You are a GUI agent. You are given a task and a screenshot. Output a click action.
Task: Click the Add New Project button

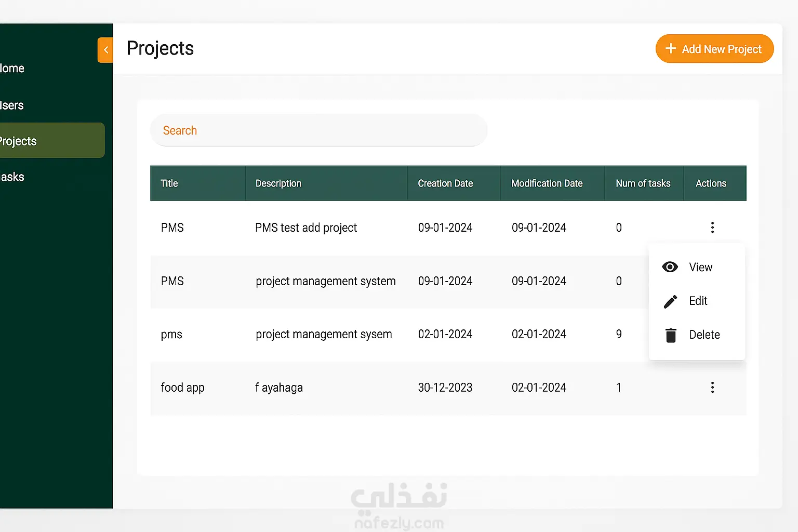(714, 49)
